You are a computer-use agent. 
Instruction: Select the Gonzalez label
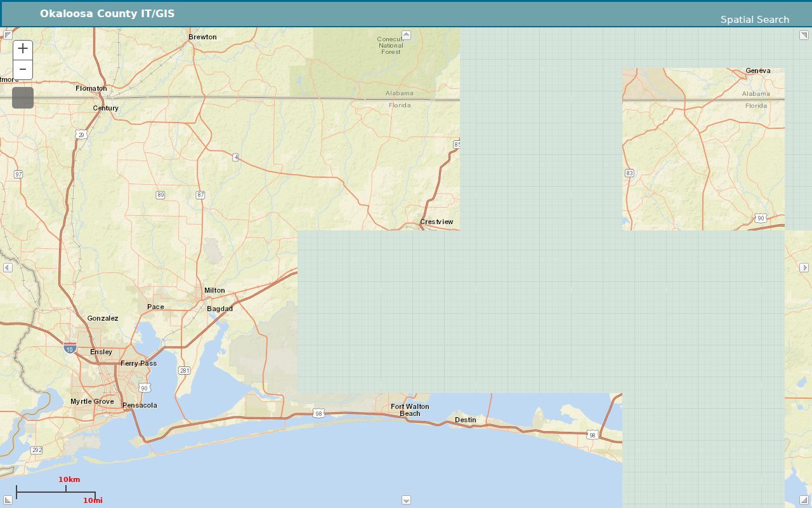click(103, 318)
